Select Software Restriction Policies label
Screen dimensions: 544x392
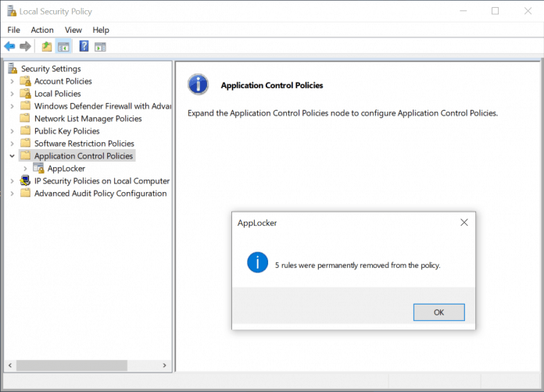[84, 144]
